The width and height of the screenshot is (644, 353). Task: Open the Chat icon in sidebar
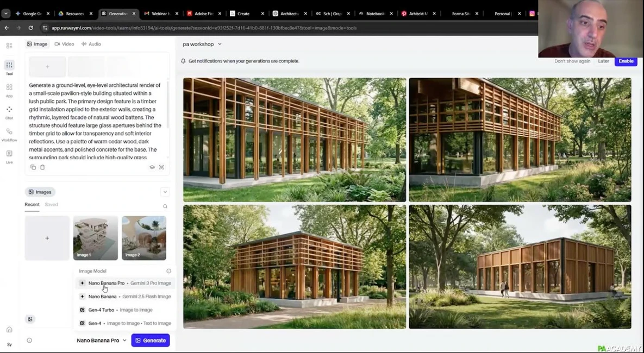click(x=9, y=112)
